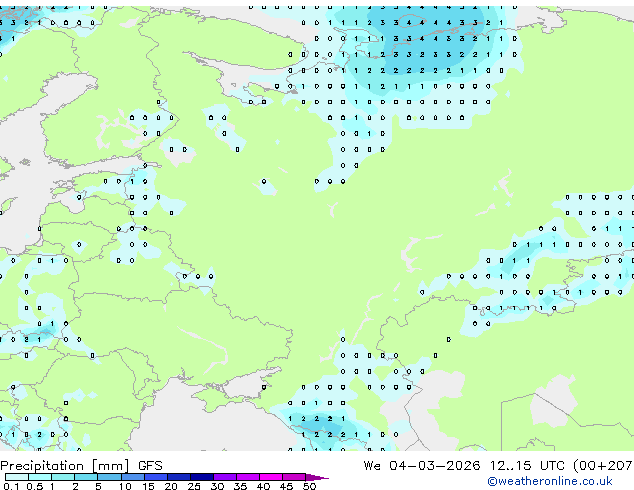634x490 pixels.
Task: Click the "04-03-2026" date text
Action: [x=435, y=466]
